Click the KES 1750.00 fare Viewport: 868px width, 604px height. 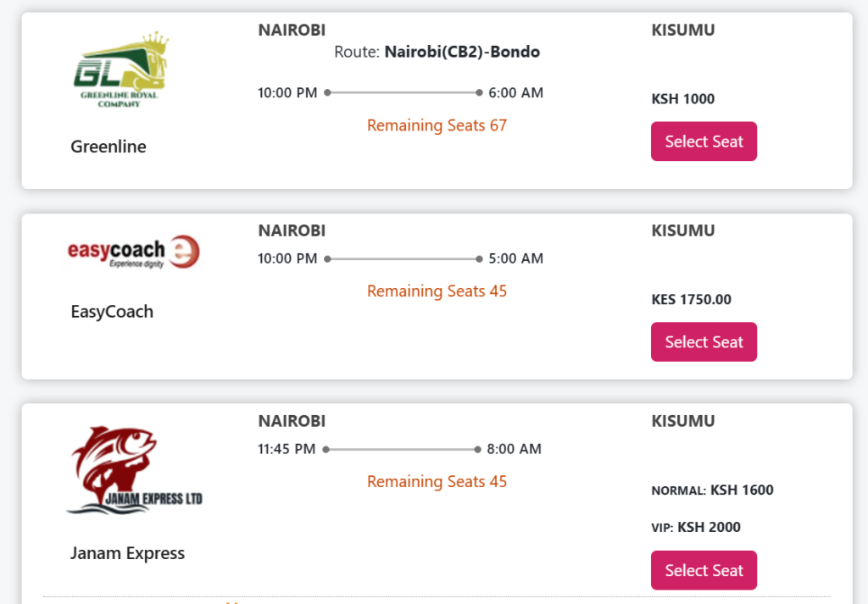coord(691,300)
